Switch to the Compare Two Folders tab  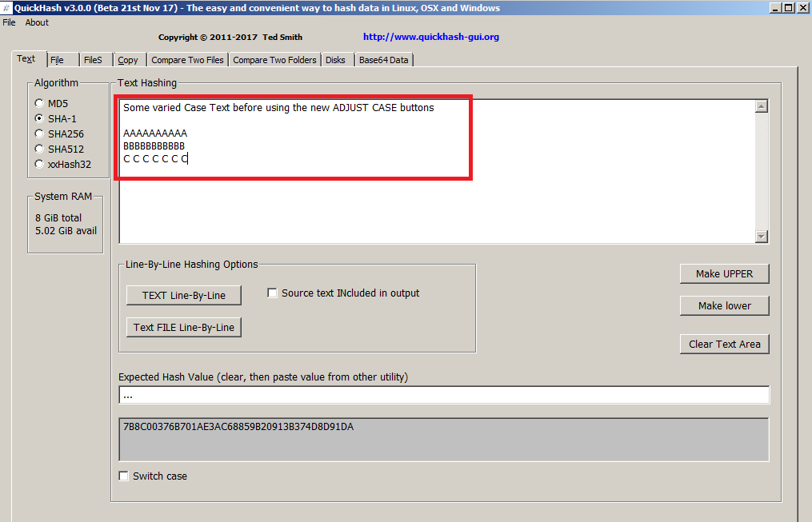(274, 60)
